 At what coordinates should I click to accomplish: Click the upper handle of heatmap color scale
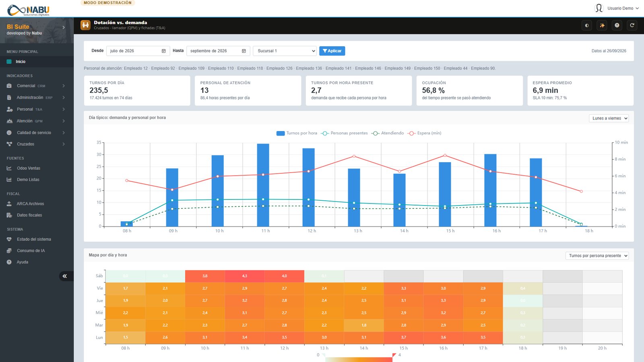click(x=394, y=355)
